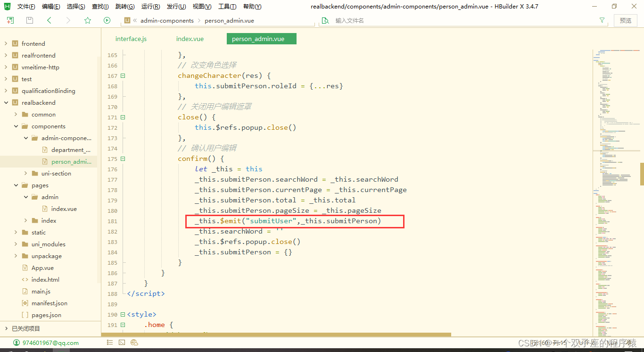Screen dimensions: 644x352
Task: Click the HBuilder X logo icon
Action: pyautogui.click(x=7, y=6)
